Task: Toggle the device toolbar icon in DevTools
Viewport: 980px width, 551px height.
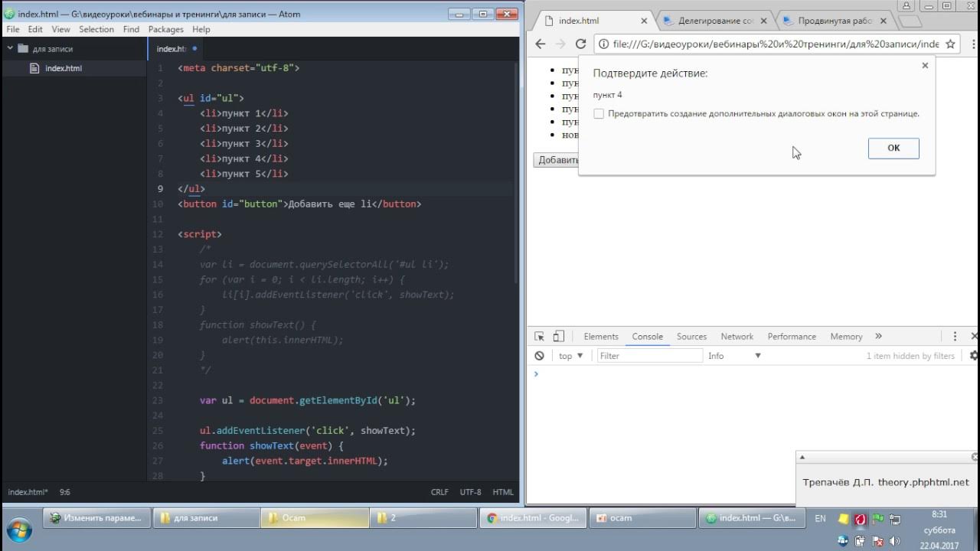Action: (x=559, y=336)
